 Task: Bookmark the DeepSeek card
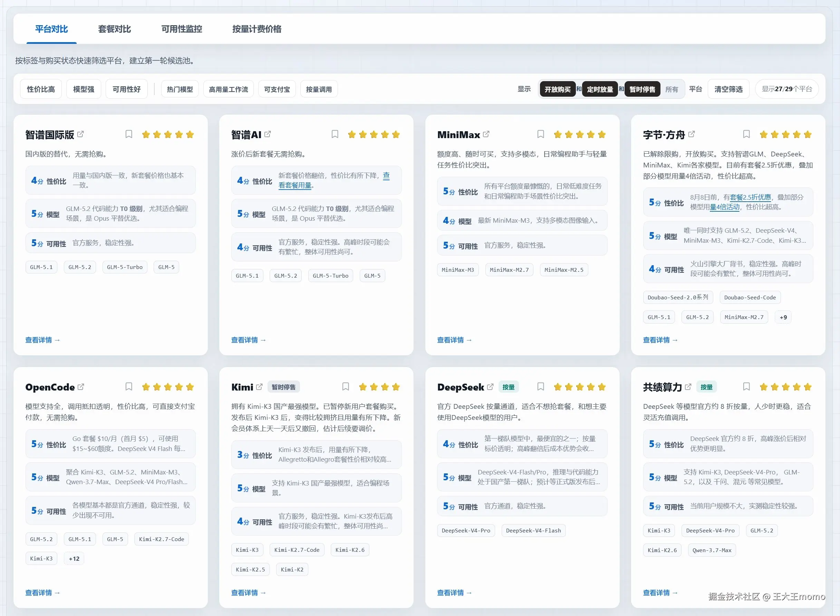[x=541, y=387]
